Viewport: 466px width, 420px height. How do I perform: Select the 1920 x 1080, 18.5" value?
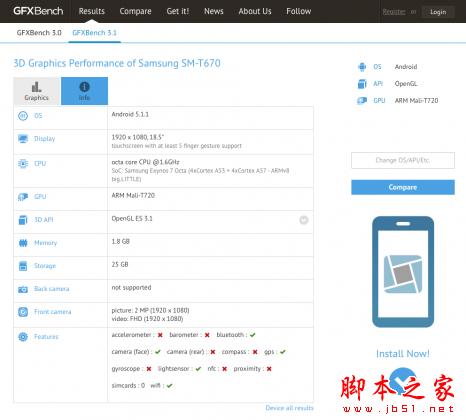(138, 137)
